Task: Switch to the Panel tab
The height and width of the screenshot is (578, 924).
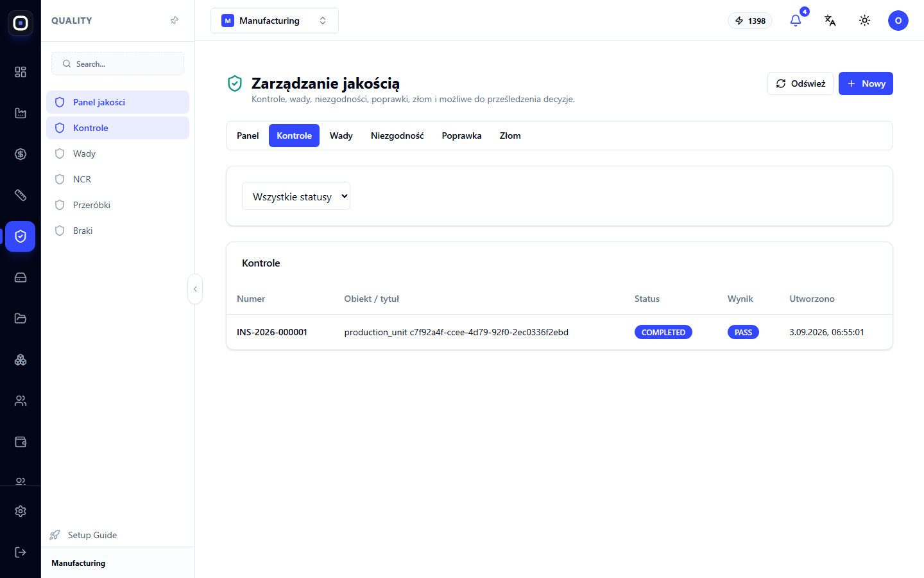Action: [248, 136]
